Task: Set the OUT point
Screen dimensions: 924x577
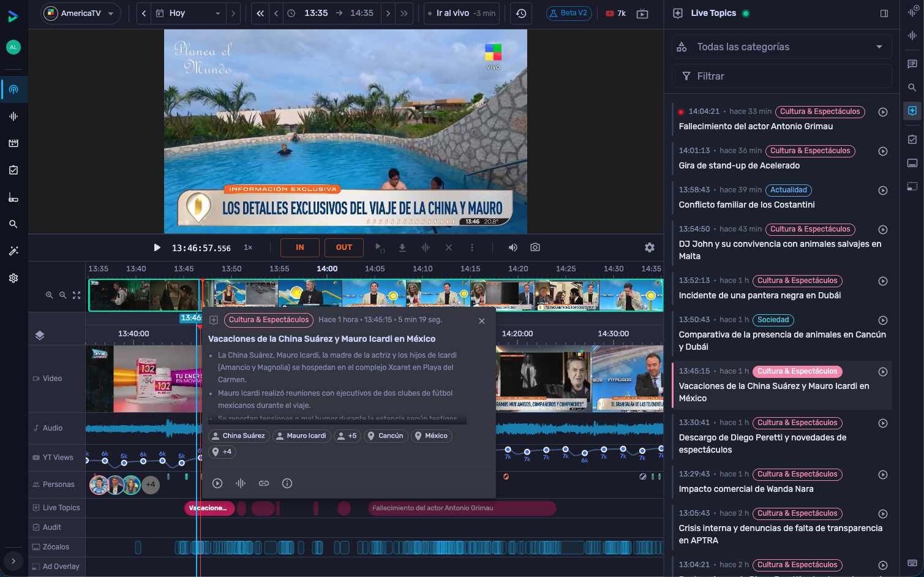Action: pos(344,247)
